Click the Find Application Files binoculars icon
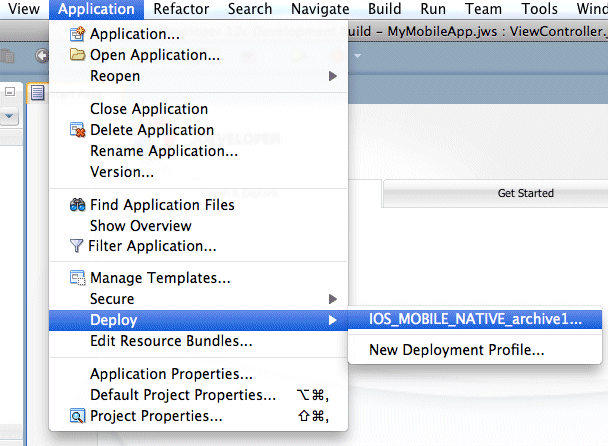Screen dimensions: 608x446 pyautogui.click(x=78, y=205)
